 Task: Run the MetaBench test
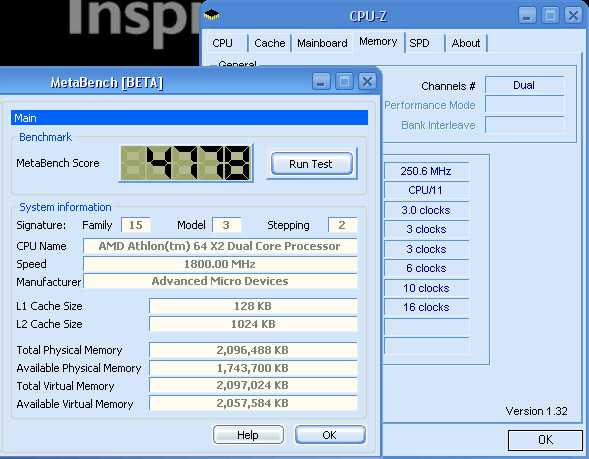pos(311,164)
